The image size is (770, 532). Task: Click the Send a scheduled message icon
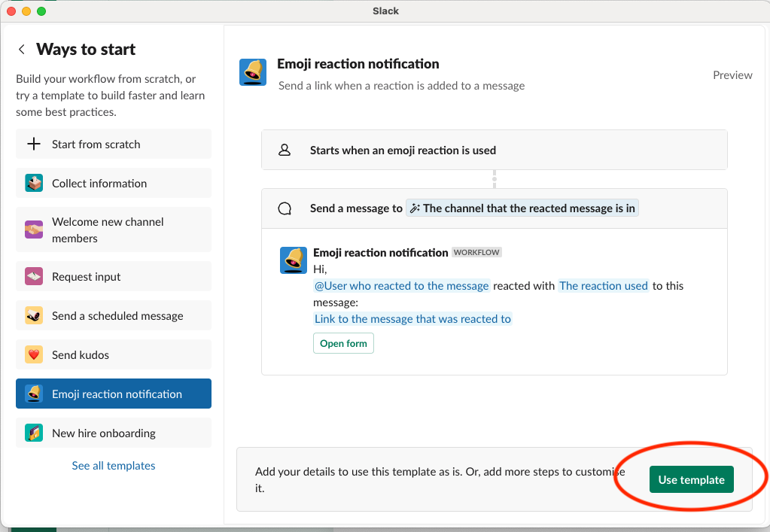click(x=34, y=315)
